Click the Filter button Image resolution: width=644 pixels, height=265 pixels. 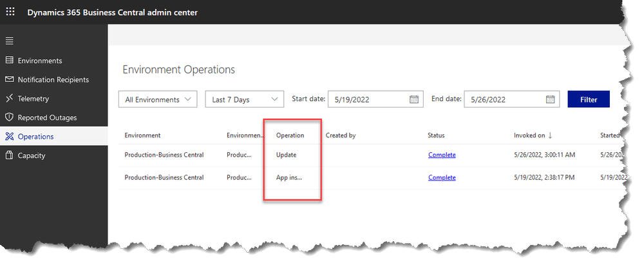click(589, 99)
